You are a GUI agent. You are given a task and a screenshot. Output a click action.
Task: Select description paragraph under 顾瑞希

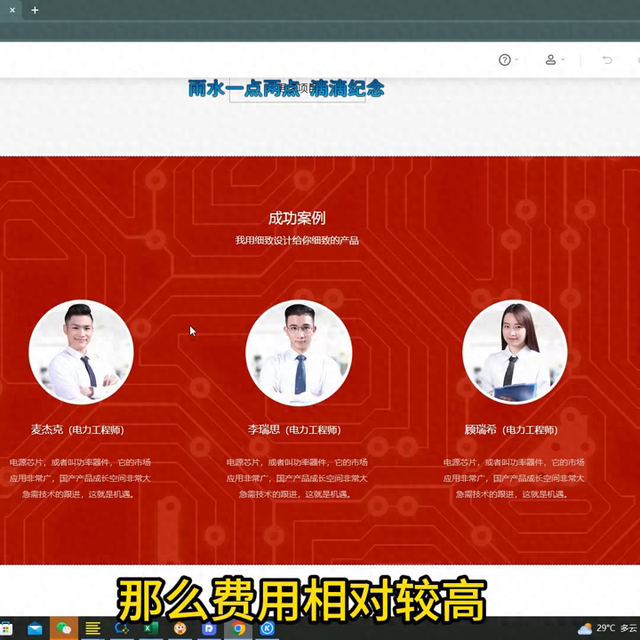coord(513,478)
